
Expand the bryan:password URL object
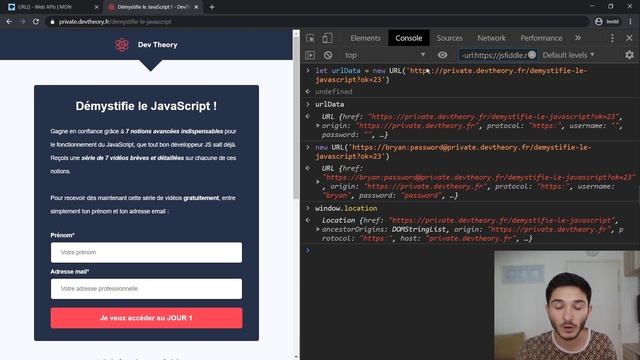(318, 182)
